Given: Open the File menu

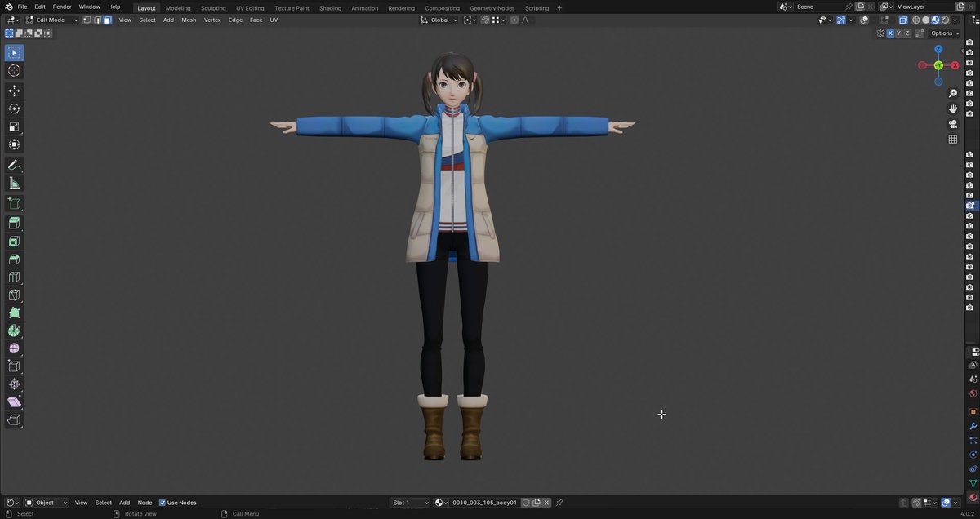Looking at the screenshot, I should [x=22, y=7].
